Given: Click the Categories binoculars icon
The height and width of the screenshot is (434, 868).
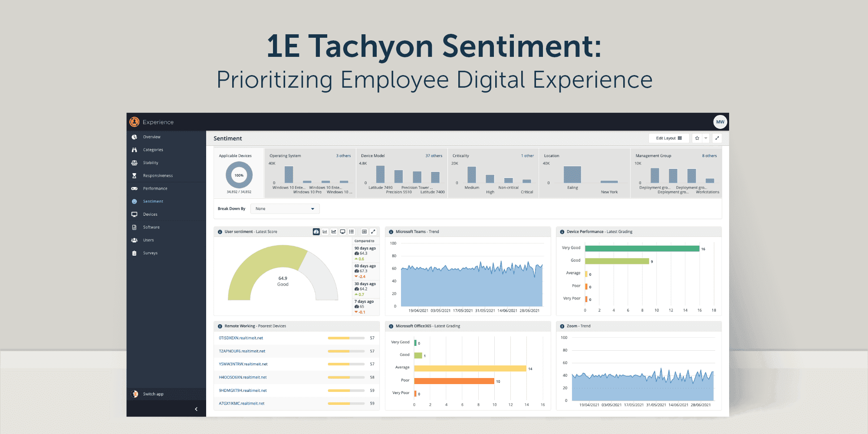Looking at the screenshot, I should pyautogui.click(x=134, y=150).
